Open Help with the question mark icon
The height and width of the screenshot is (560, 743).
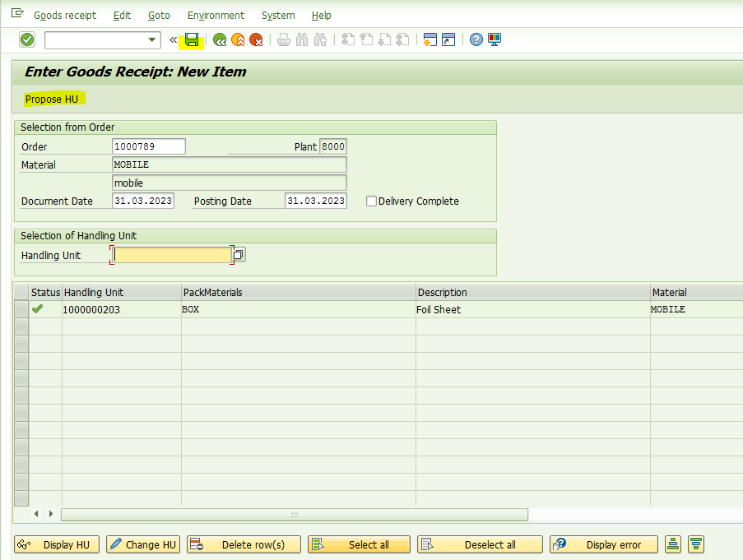[476, 39]
